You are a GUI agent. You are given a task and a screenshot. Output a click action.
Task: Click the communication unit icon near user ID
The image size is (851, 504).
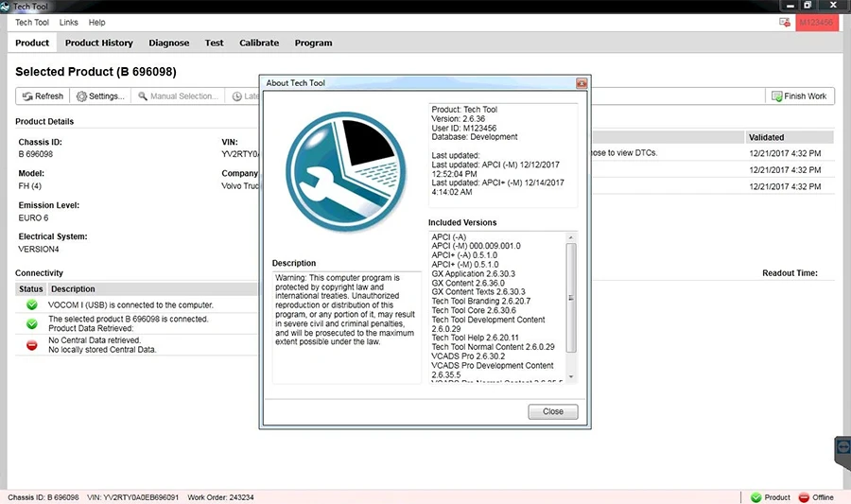click(785, 23)
